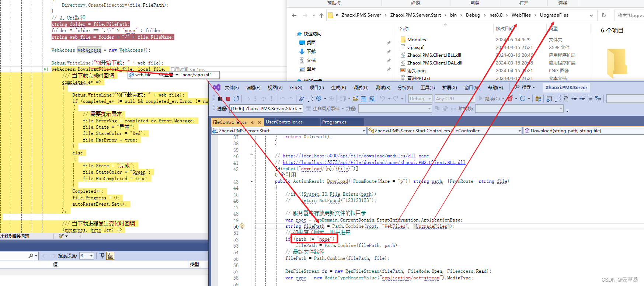Close the FileController.cs tab

point(260,122)
